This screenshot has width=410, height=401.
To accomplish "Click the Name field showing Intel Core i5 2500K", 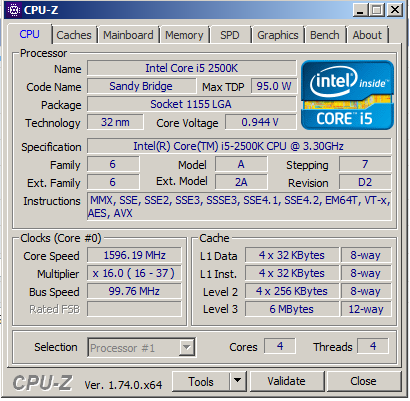I will (192, 68).
